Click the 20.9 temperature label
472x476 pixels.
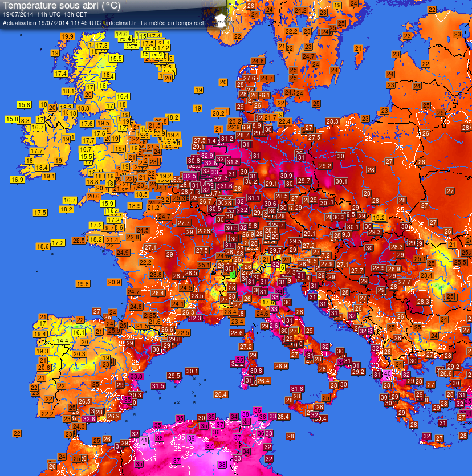pyautogui.click(x=114, y=282)
